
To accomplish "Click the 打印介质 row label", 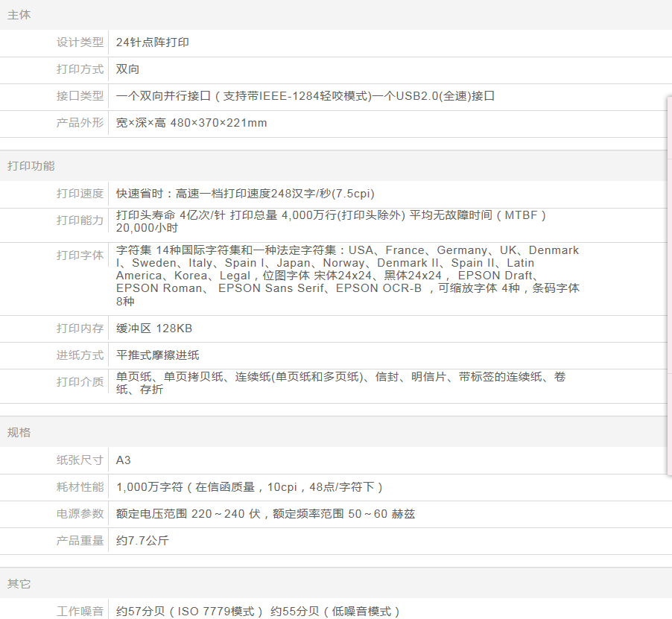I will tap(80, 382).
